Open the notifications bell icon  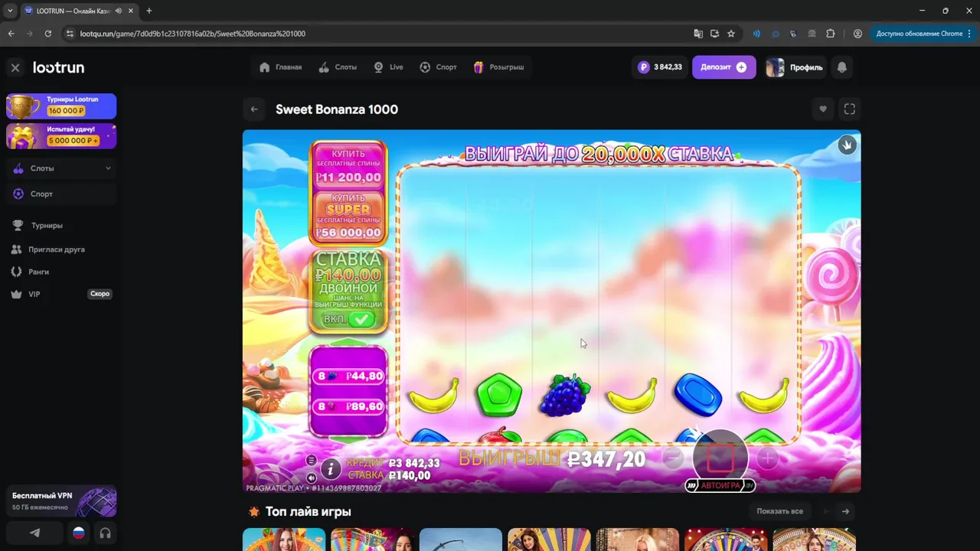coord(842,67)
